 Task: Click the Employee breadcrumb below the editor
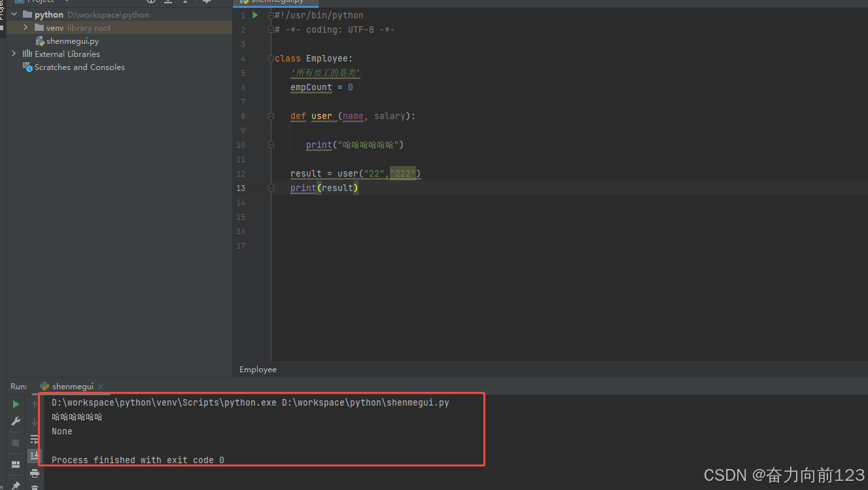[x=258, y=370]
